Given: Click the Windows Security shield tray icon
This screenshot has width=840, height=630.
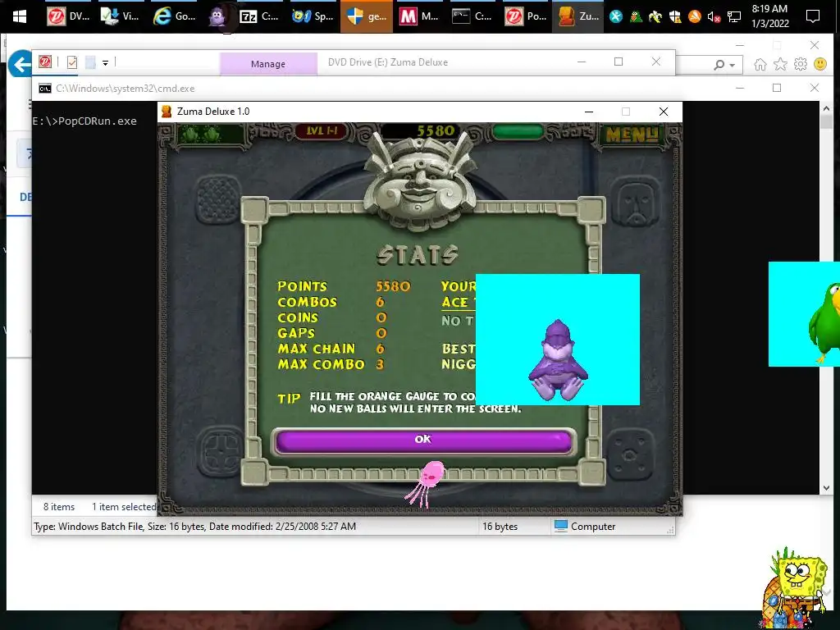Looking at the screenshot, I should click(675, 16).
